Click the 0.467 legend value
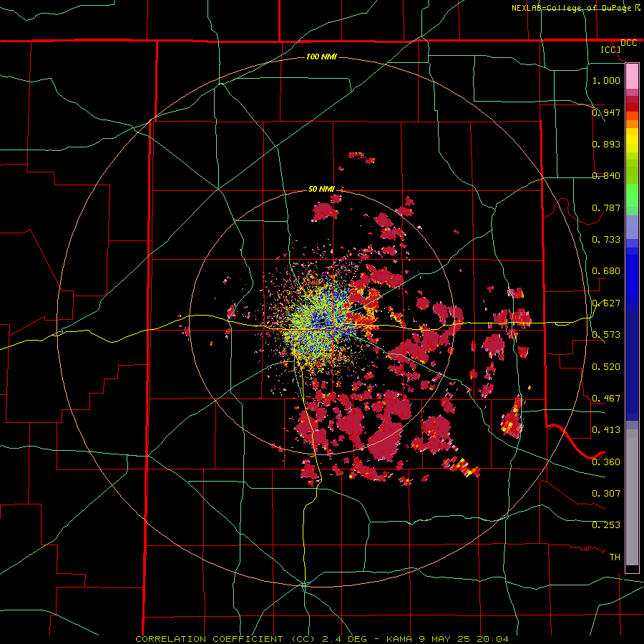 click(x=606, y=399)
